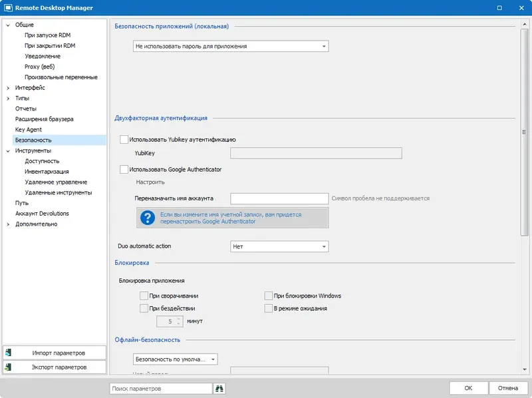Screen dimensions: 532x398
Task: Increase the minutes value with the stepper
Action: point(178,319)
